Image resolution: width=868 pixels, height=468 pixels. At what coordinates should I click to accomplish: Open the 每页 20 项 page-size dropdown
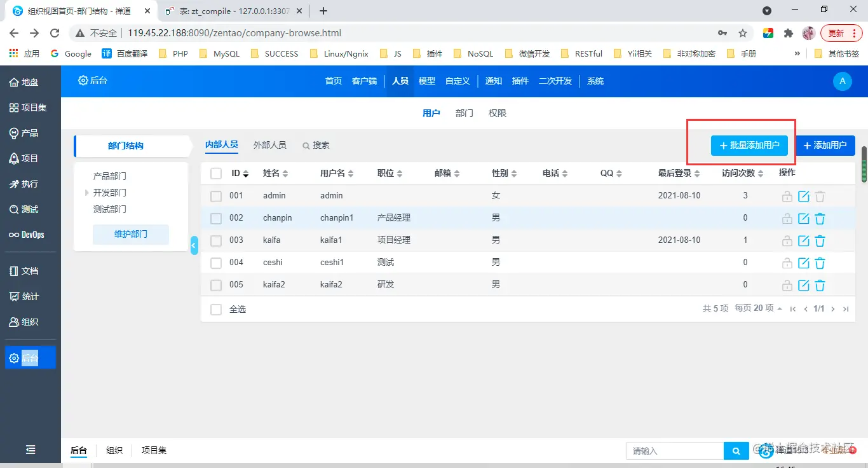pos(758,308)
